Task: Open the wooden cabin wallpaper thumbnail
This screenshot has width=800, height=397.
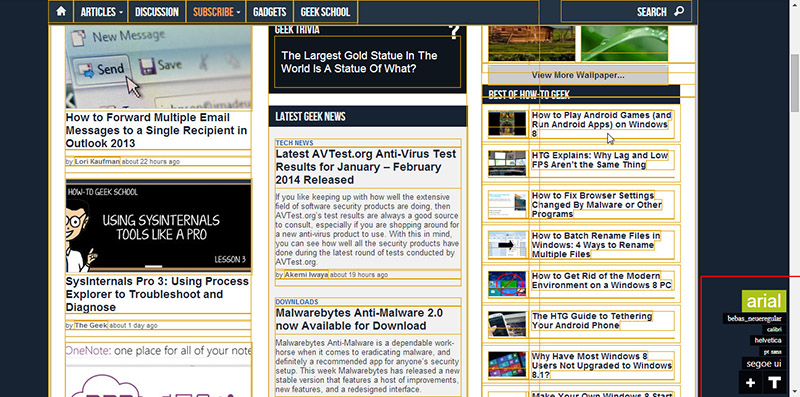Action: pos(532,43)
